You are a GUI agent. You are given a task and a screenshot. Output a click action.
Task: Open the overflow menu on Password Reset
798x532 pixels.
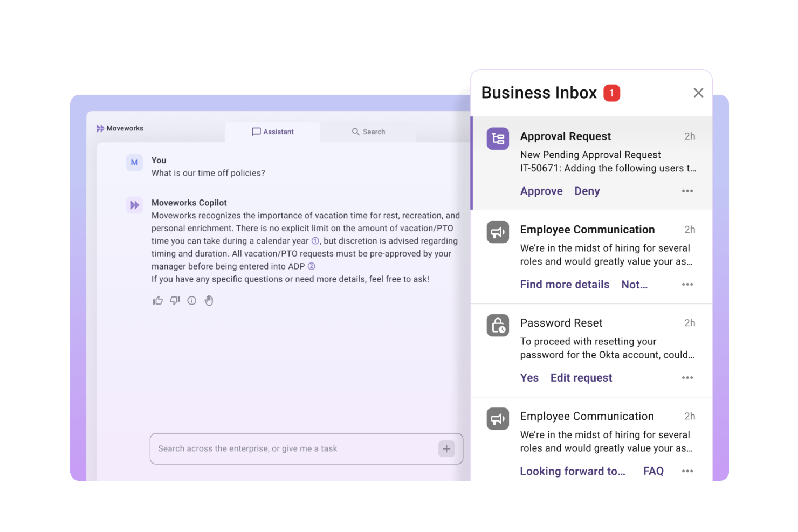(687, 377)
